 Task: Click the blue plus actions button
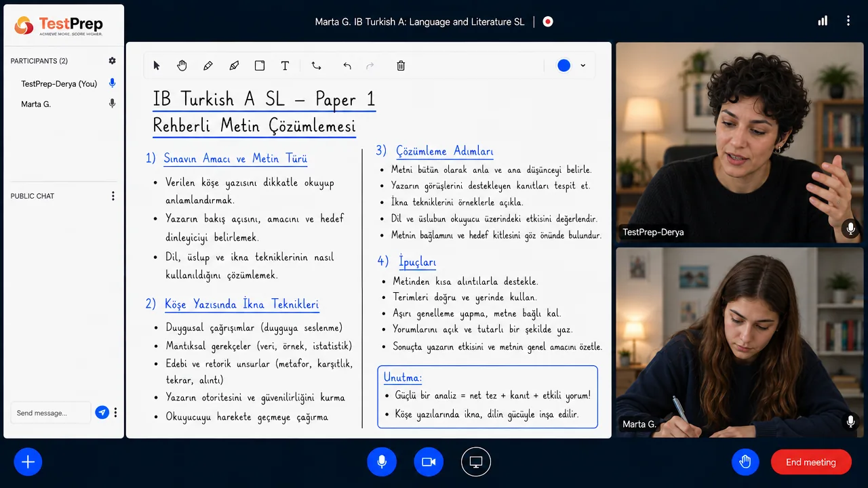point(28,462)
